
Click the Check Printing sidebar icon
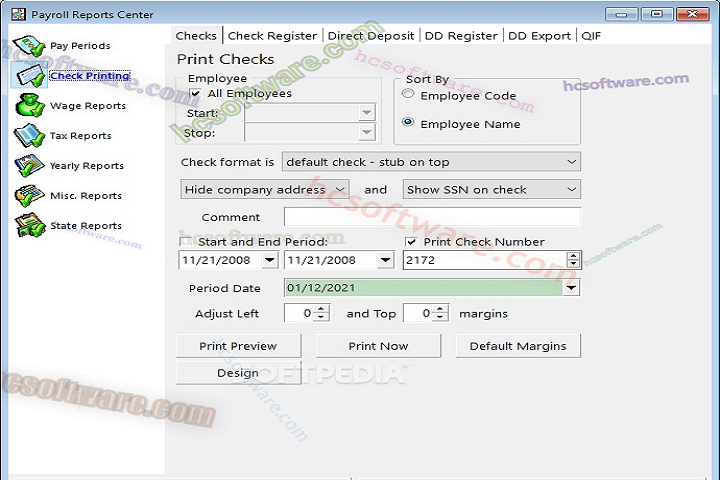[x=29, y=75]
